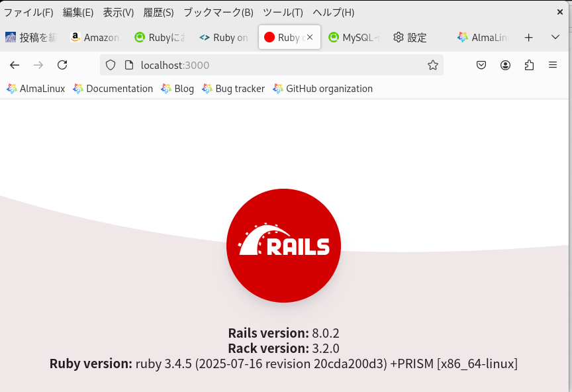Switch to the Amazon tab

[96, 37]
